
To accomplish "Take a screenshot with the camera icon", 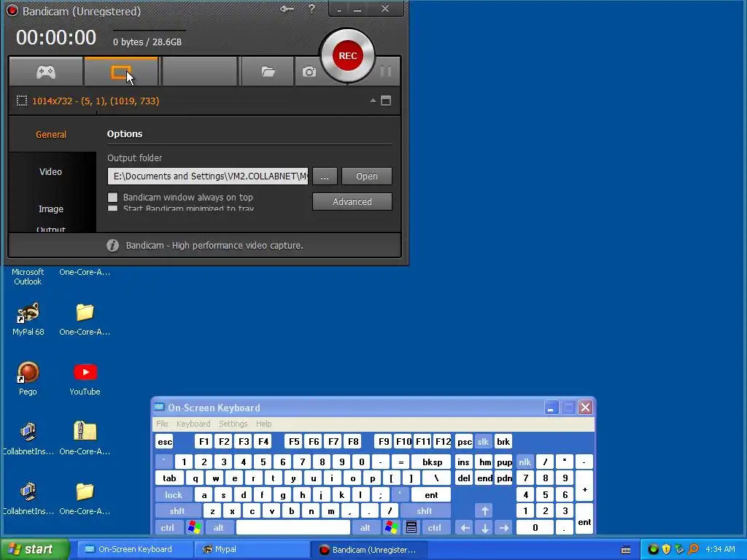I will pos(309,72).
